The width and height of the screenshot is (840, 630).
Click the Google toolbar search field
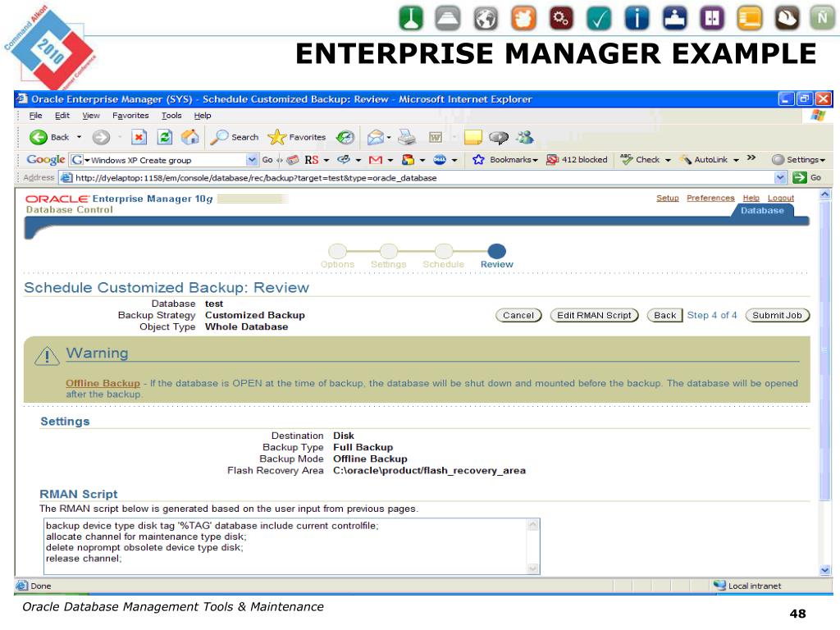165,160
